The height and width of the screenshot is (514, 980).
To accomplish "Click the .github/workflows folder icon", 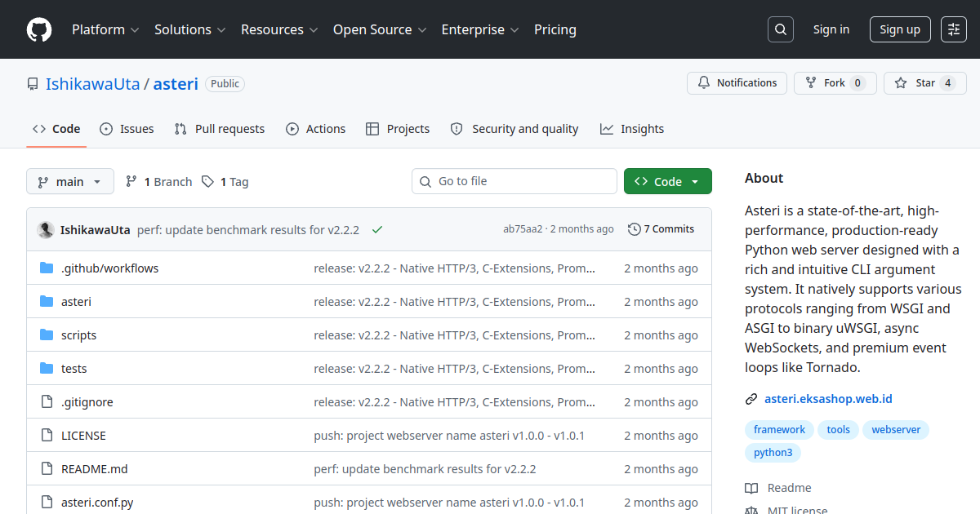I will [47, 268].
